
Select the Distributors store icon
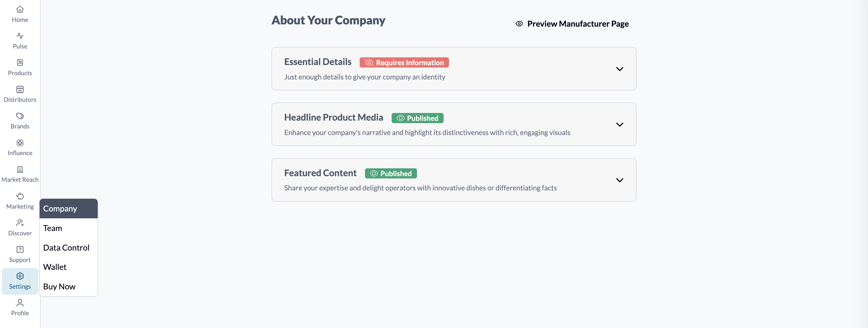(x=20, y=89)
